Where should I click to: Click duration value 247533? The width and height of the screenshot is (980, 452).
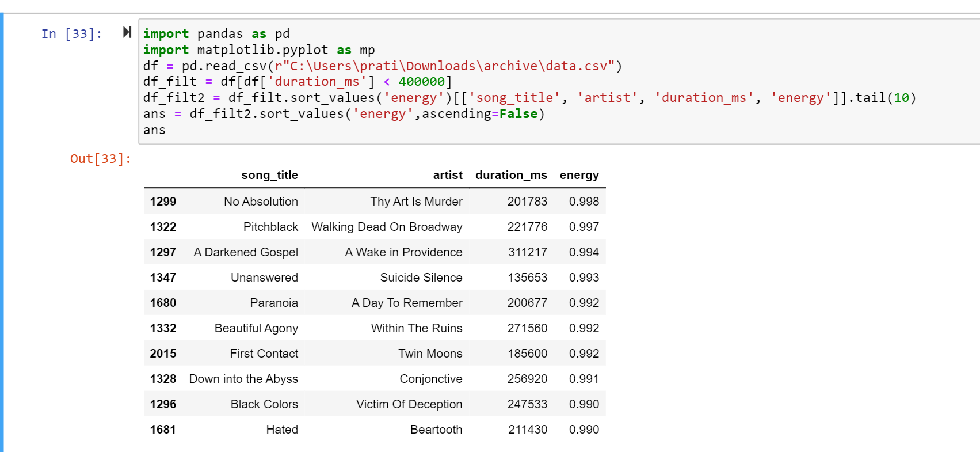coord(527,404)
